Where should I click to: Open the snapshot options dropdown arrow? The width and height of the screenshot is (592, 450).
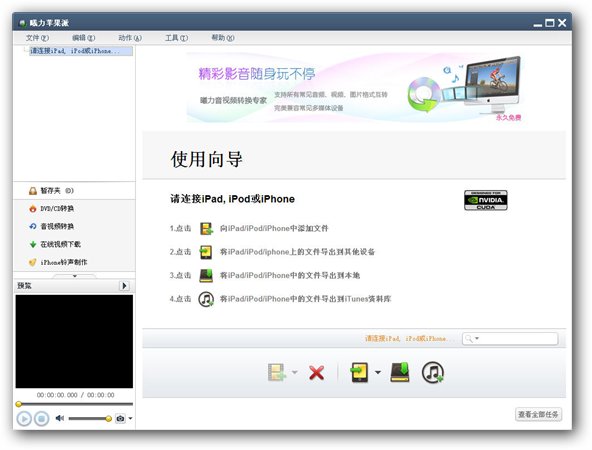(x=130, y=418)
